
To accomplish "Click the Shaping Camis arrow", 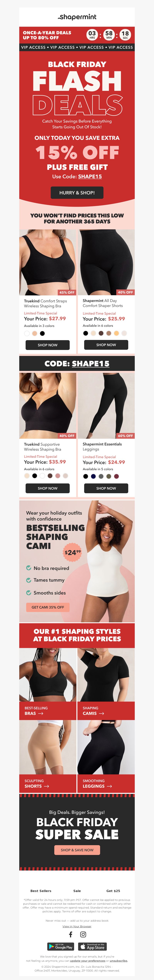I will 101,713.
